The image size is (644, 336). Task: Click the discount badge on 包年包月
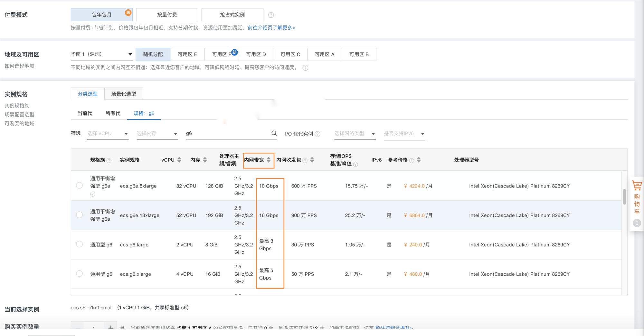point(128,13)
